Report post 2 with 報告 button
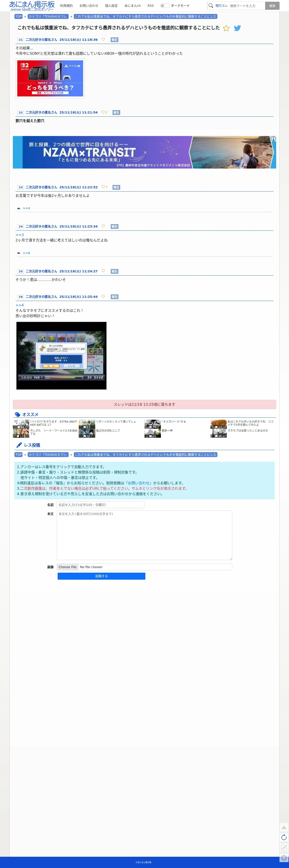 116,113
